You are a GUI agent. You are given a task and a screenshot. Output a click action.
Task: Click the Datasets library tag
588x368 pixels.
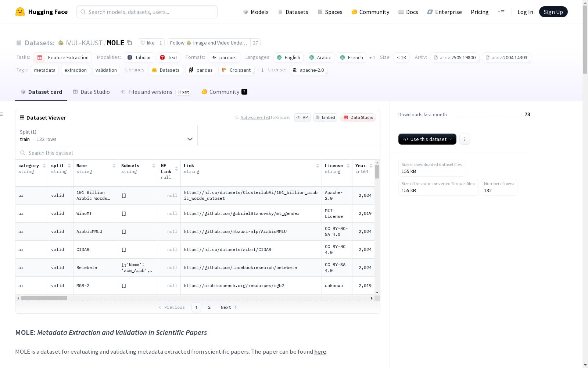(166, 70)
